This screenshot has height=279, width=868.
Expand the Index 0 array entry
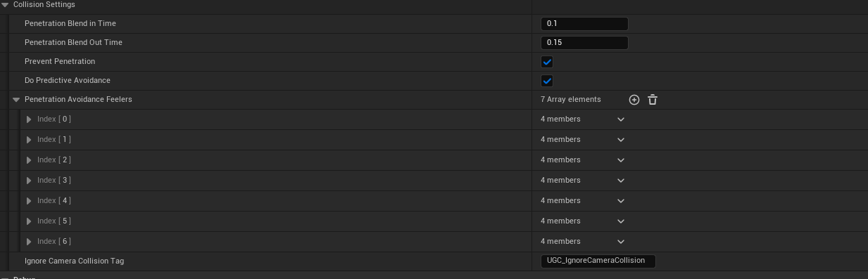coord(29,119)
